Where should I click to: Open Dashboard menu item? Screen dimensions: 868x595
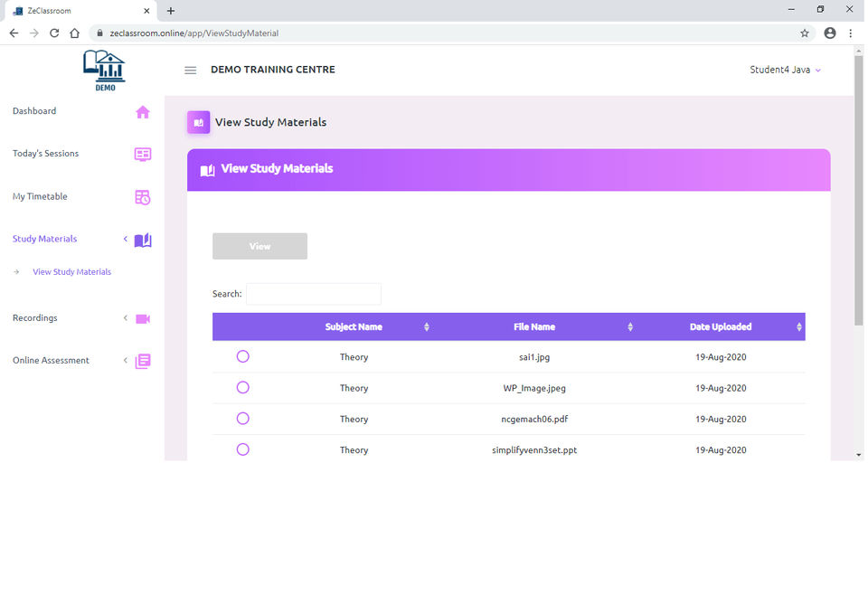34,111
